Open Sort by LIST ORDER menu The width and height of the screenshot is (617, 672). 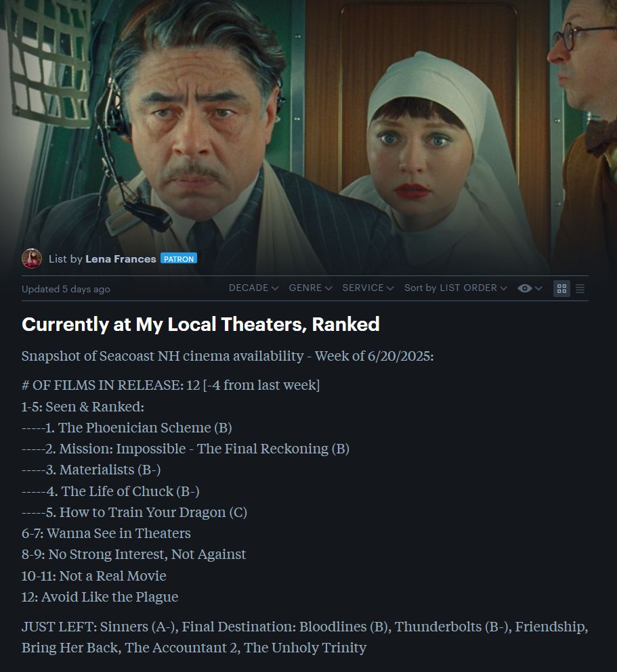click(456, 288)
